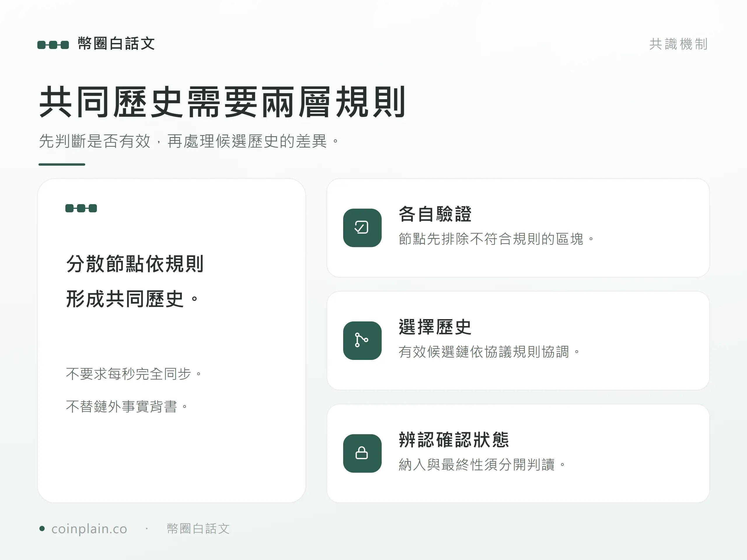Click the text 納入與最終性須分開判讀。
747x560 pixels.
482,464
